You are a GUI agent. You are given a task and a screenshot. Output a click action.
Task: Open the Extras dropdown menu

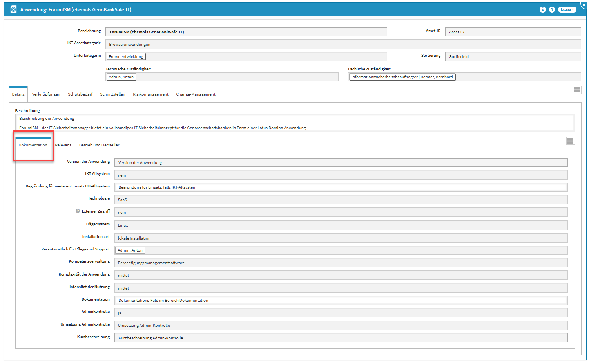[567, 9]
